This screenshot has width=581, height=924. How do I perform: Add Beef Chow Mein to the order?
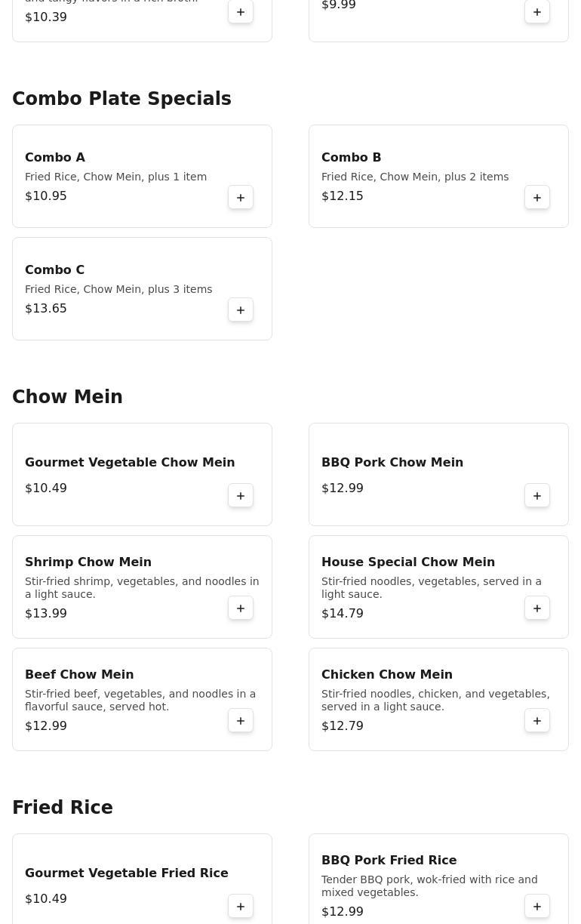coord(241,721)
